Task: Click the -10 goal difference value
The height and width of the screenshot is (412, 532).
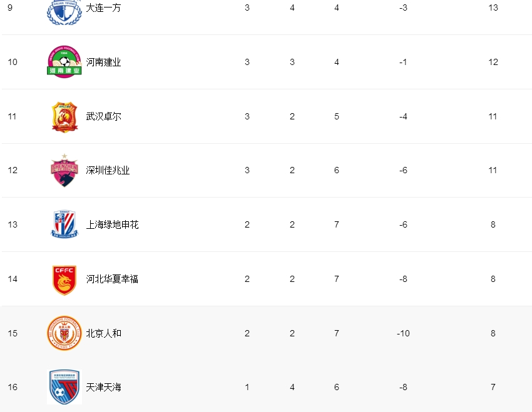Action: tap(403, 333)
